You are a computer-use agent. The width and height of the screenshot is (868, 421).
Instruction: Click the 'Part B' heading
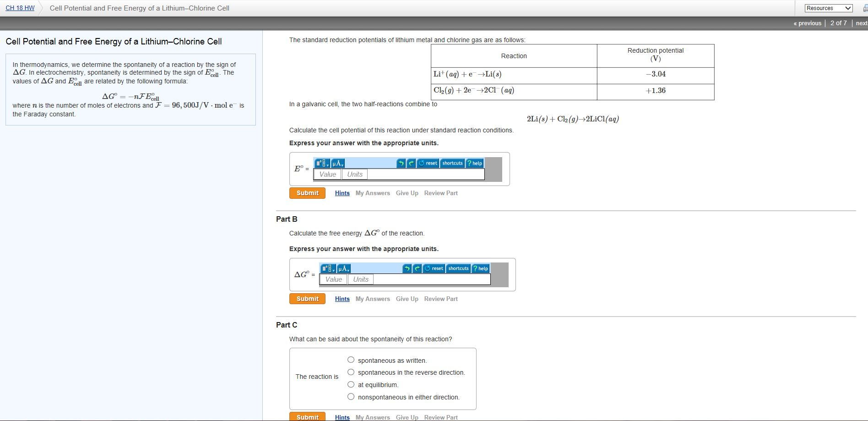tap(287, 219)
